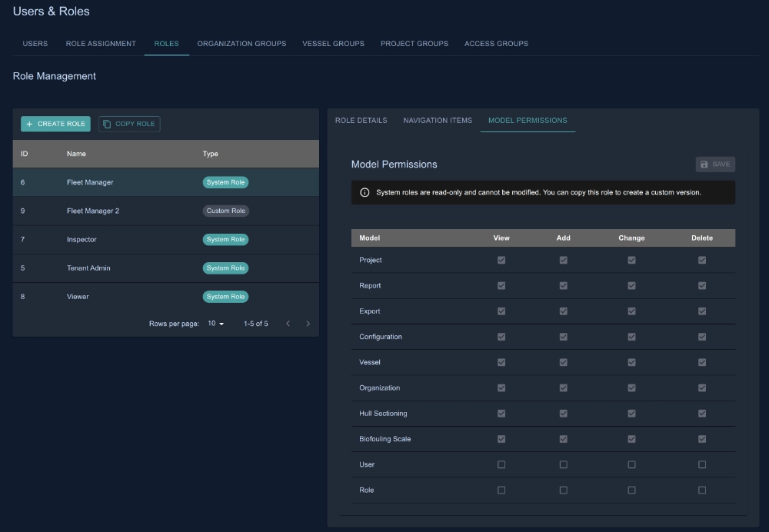Enable the View checkbox for User model
Viewport: 769px width, 532px height.
tap(501, 464)
